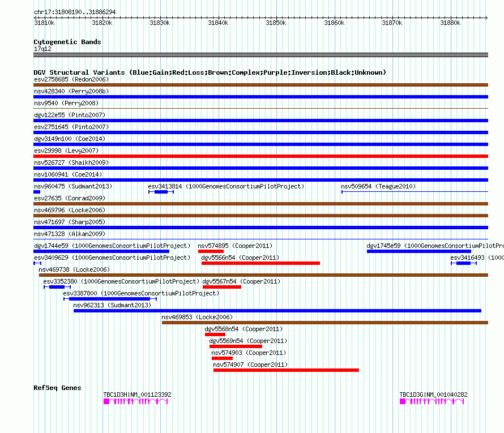Click the esv2758685 (Redon2006) variant label
Screen dimensions: 504x433
(71, 79)
